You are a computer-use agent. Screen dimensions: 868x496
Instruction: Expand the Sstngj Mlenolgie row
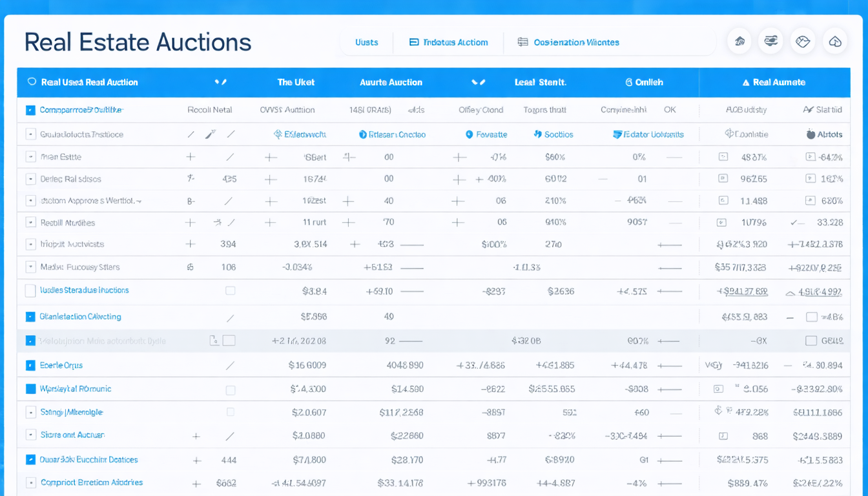pos(30,412)
